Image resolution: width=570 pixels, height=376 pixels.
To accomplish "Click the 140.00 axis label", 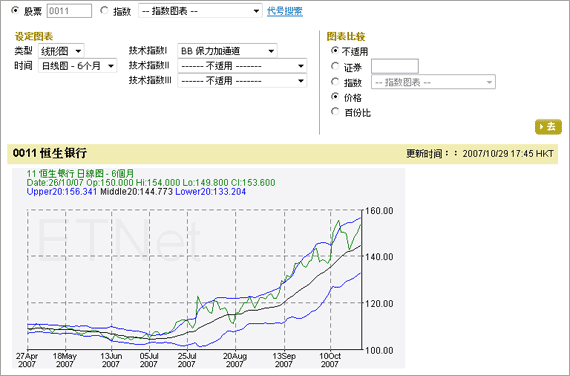I will coord(379,257).
